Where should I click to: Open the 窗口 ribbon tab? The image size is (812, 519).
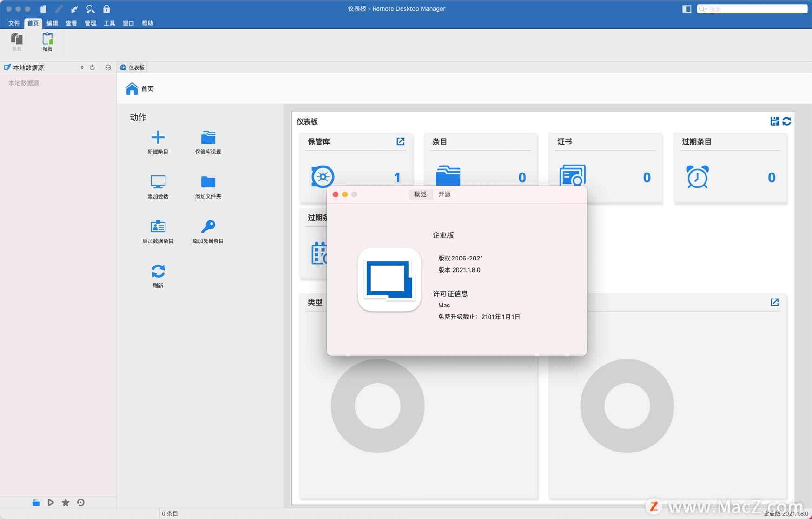[128, 23]
